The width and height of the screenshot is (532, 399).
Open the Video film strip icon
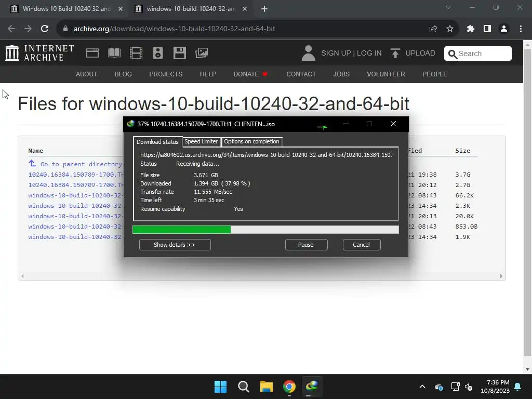click(x=136, y=53)
